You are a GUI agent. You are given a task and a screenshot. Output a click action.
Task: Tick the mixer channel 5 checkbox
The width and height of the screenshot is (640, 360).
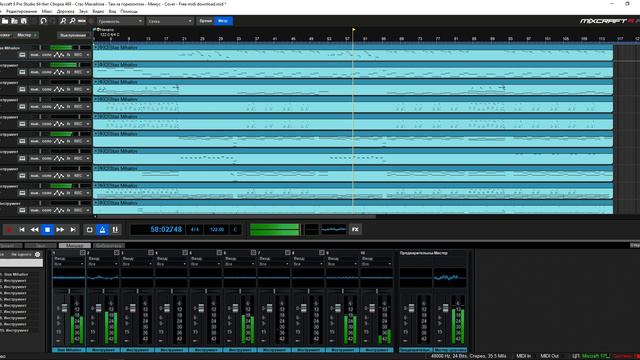point(219,253)
